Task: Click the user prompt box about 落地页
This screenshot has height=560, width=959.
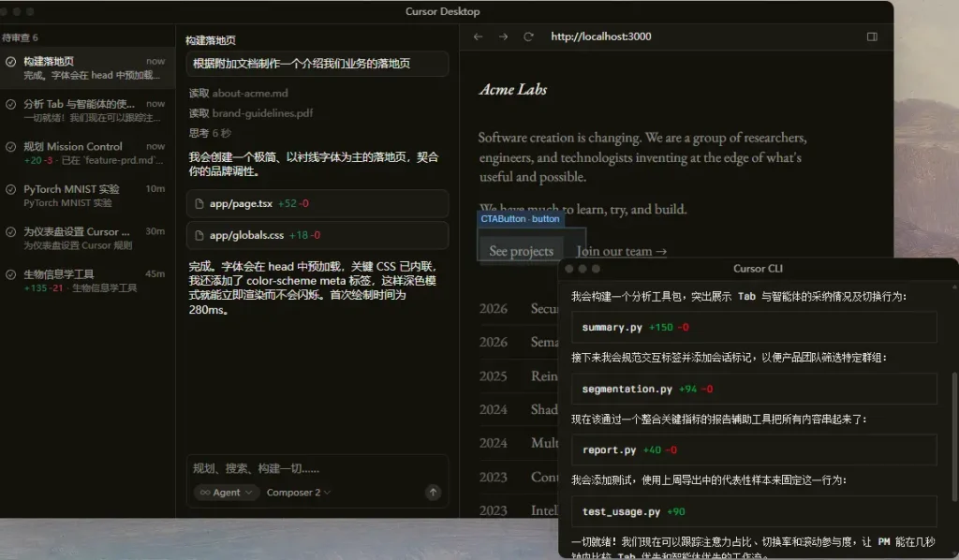Action: pos(317,64)
